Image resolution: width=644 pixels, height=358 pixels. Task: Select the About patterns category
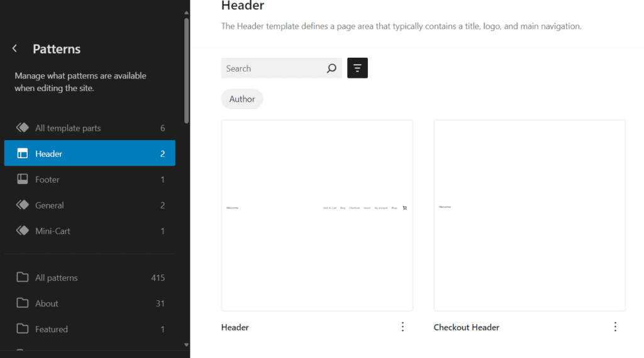click(90, 303)
